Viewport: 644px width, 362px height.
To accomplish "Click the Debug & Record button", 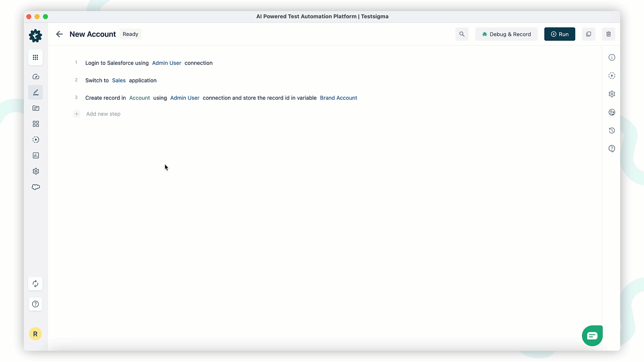I will click(x=506, y=34).
